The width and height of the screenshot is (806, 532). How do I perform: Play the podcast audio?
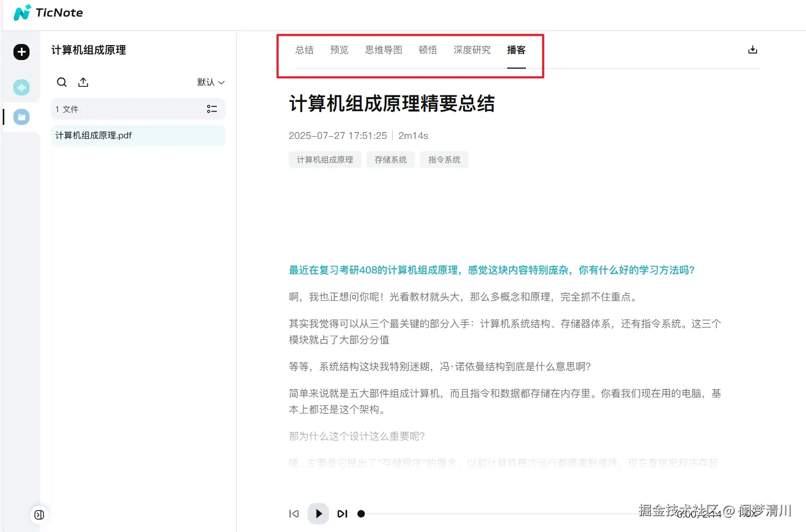pos(318,514)
